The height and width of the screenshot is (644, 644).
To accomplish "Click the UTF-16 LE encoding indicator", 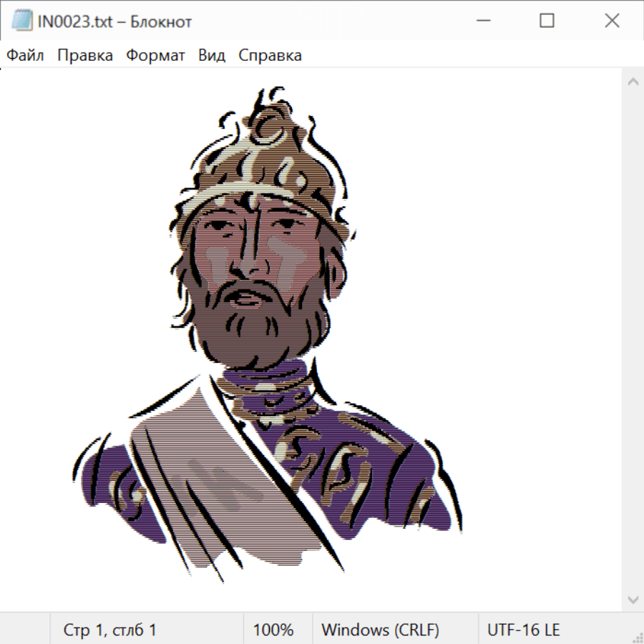I will tap(523, 630).
